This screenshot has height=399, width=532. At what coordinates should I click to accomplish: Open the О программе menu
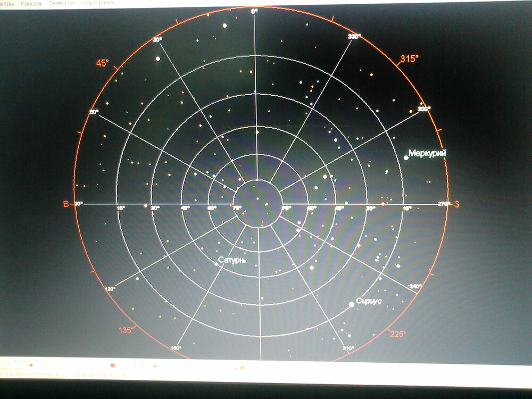tap(97, 3)
